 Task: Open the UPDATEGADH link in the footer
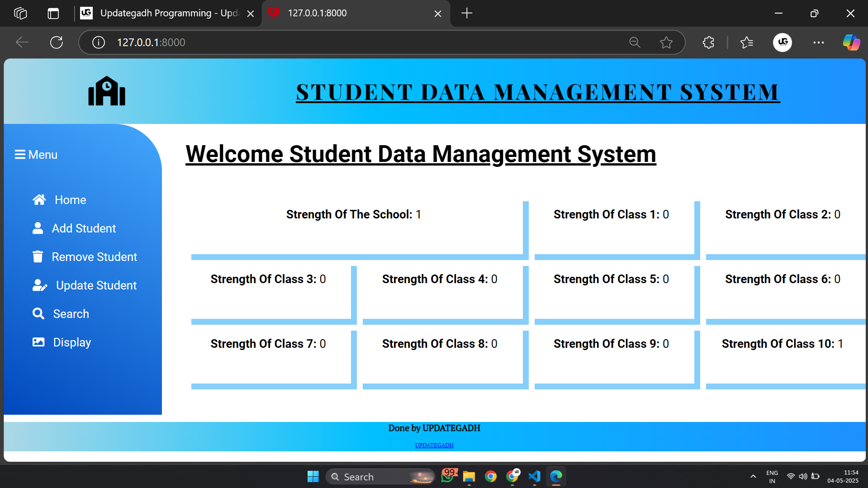434,445
